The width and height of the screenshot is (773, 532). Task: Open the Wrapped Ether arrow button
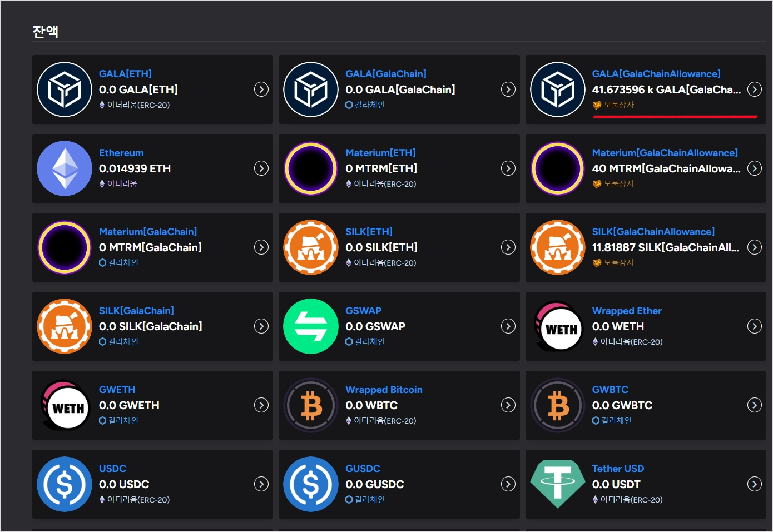pyautogui.click(x=755, y=326)
